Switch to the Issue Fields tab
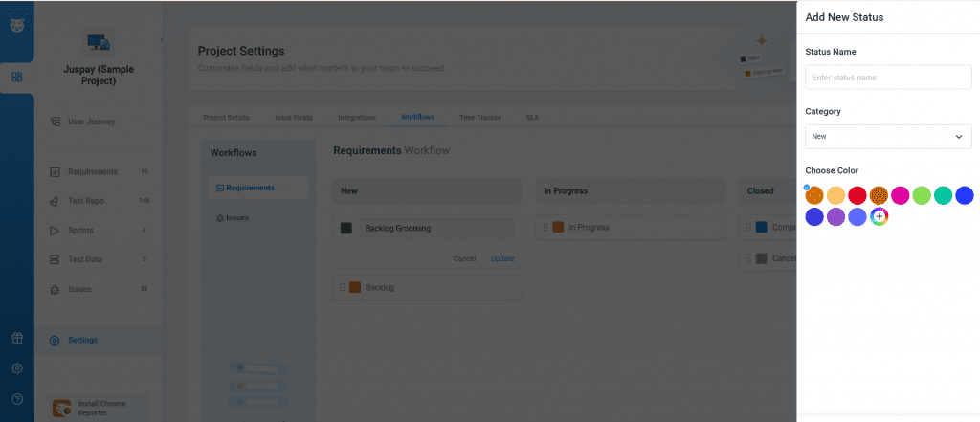 coord(293,118)
